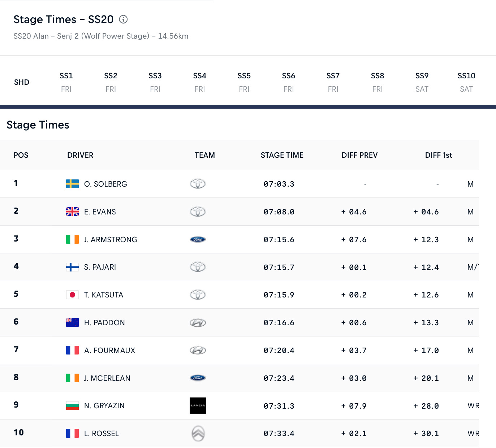This screenshot has height=448, width=496.
Task: Click the STAGE TIME column header
Action: point(282,155)
